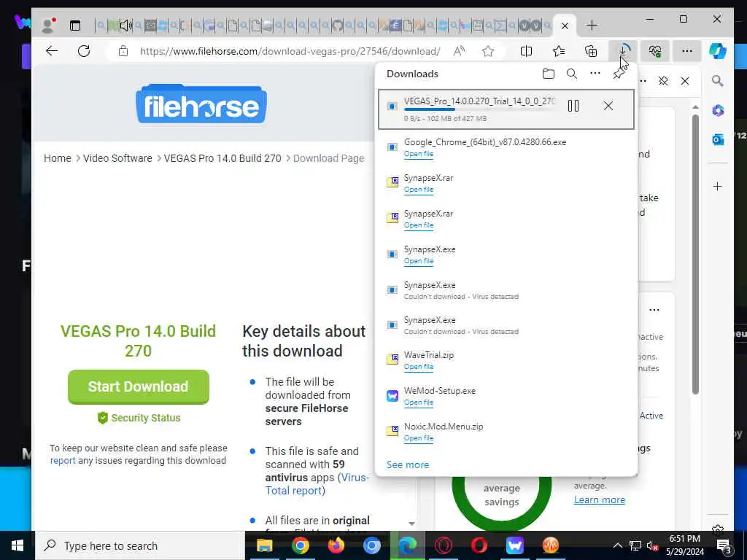
Task: Open Read aloud in address bar
Action: (x=460, y=51)
